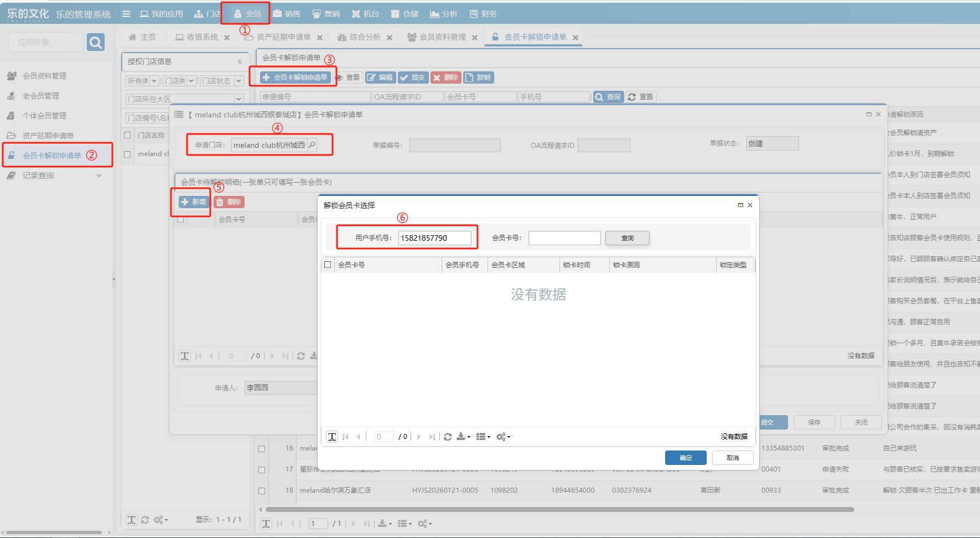
Task: Toggle the checkbox beside the 门店名称 header
Action: click(x=127, y=135)
